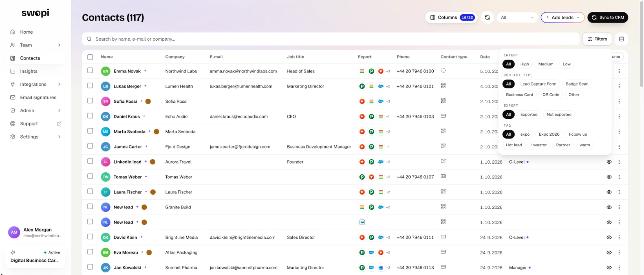The width and height of the screenshot is (644, 275).
Task: Click the +3 export badge for Emma Novak
Action: [388, 72]
